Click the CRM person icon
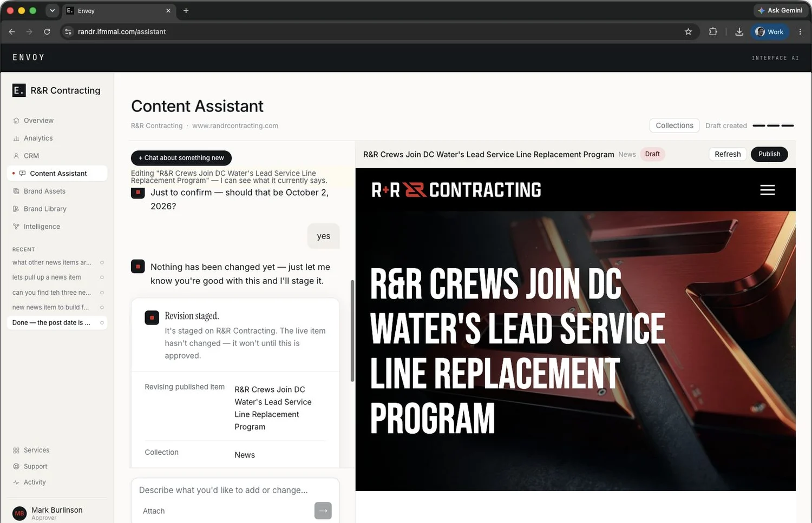The image size is (812, 523). pos(16,156)
